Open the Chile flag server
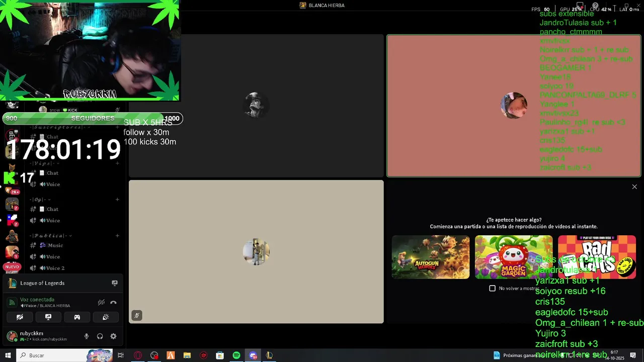This screenshot has width=644, height=362. [x=12, y=219]
